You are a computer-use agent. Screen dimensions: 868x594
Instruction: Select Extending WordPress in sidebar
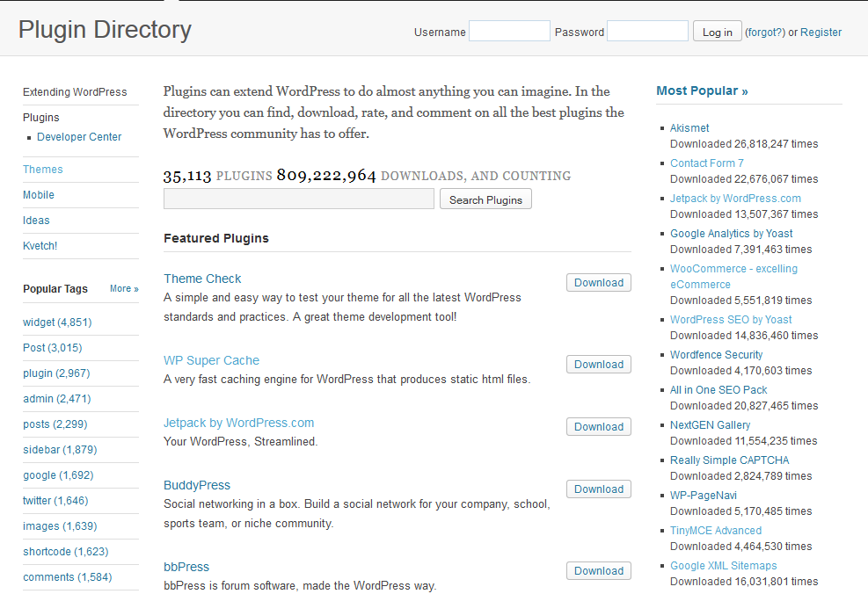(75, 91)
